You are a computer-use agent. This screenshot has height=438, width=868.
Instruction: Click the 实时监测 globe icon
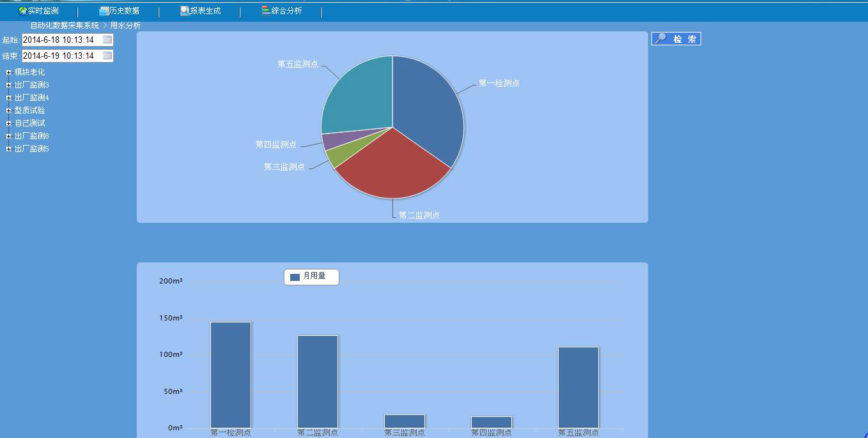23,11
